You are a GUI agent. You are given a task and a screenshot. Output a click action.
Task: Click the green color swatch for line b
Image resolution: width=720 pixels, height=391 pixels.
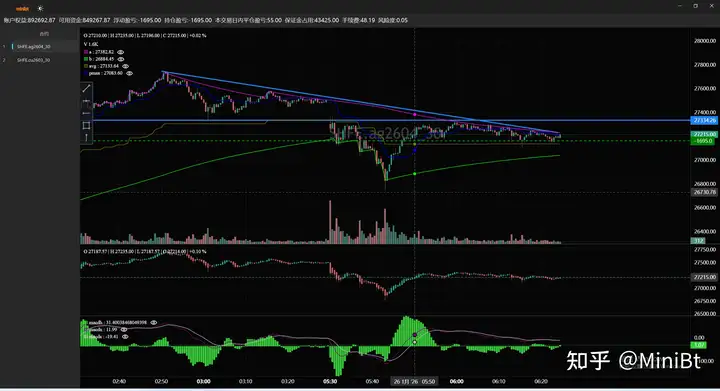click(x=85, y=59)
